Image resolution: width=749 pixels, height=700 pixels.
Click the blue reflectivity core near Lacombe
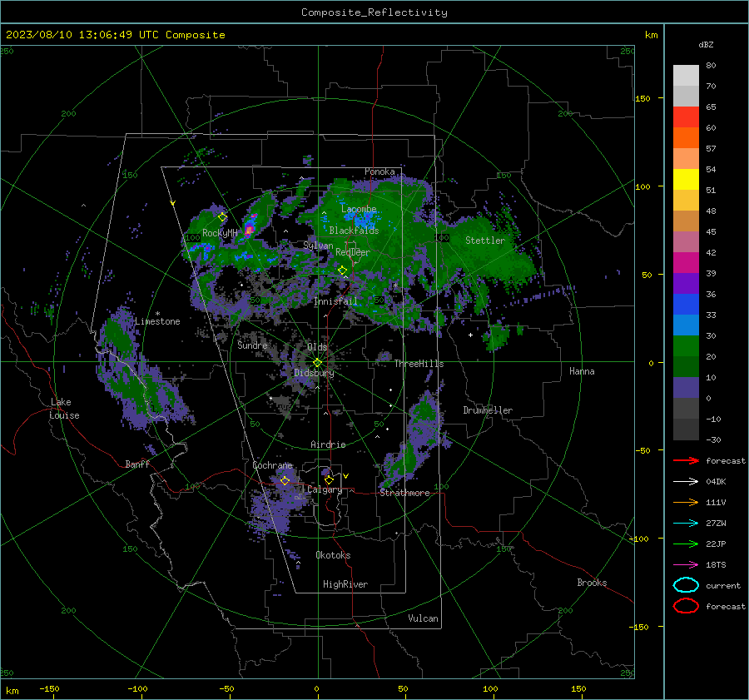click(364, 220)
